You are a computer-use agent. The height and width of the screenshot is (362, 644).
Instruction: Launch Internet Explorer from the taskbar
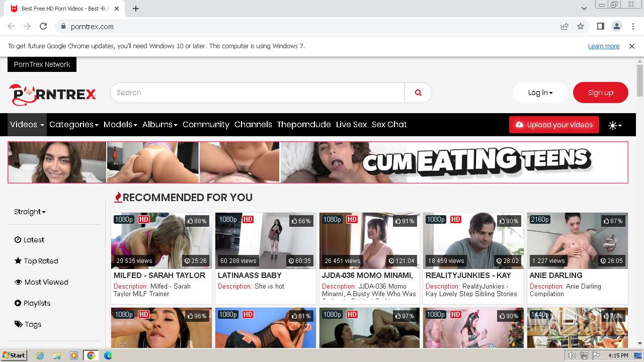(40, 355)
